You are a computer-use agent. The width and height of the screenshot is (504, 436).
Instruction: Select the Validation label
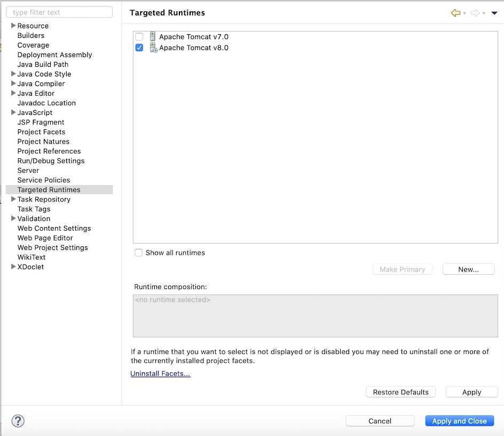(34, 219)
